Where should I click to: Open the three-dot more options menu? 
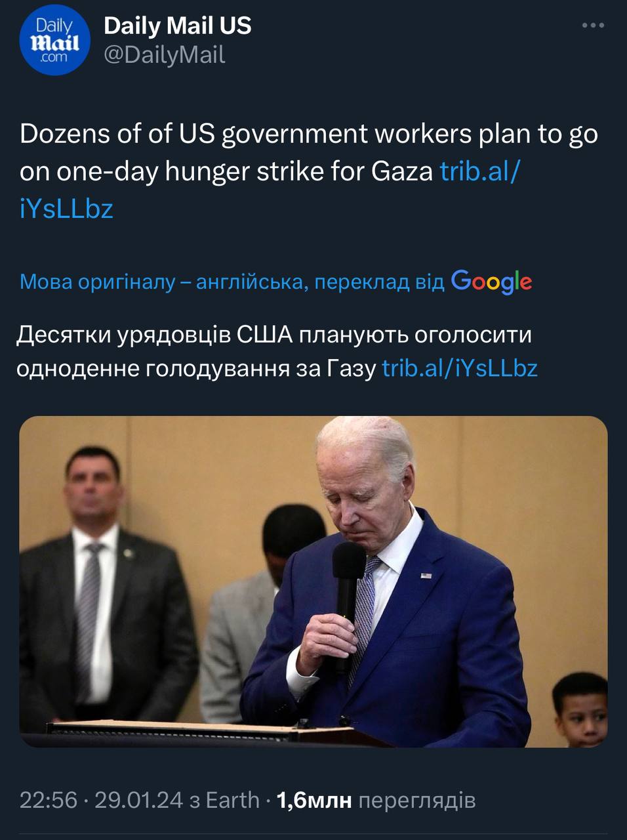click(x=593, y=26)
